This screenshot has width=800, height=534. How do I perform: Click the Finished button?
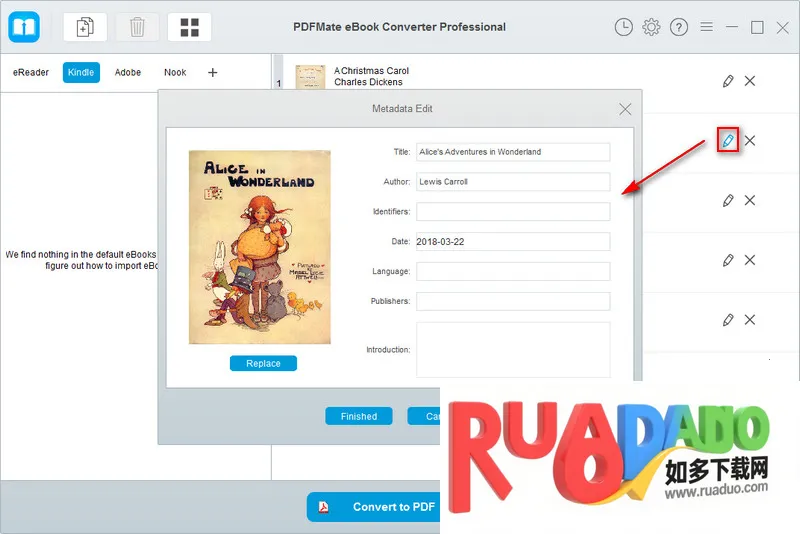click(x=359, y=416)
